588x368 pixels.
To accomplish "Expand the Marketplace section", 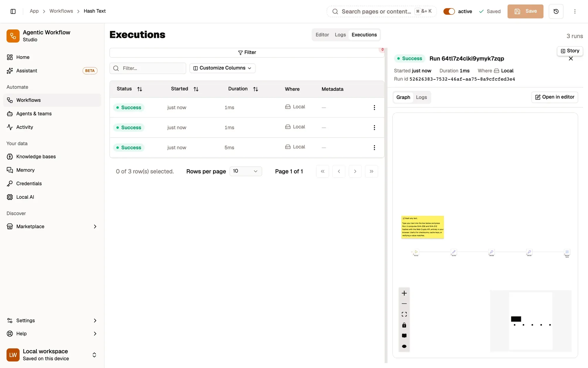I will tap(52, 226).
